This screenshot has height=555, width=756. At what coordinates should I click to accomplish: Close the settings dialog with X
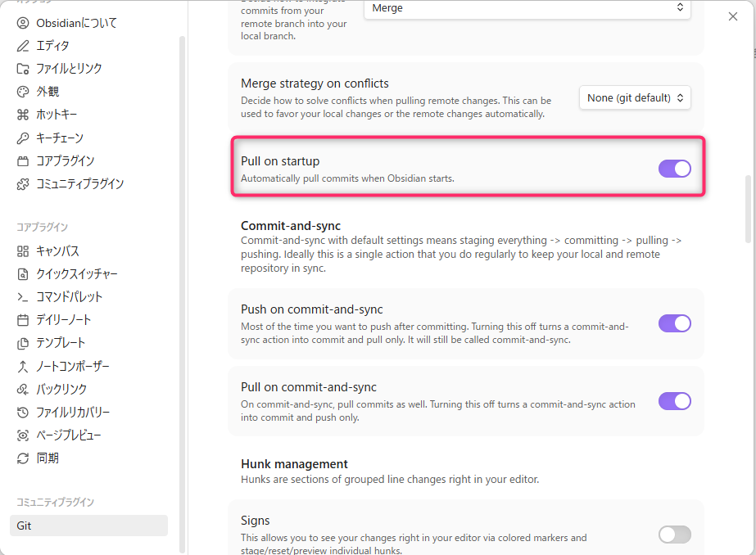733,16
